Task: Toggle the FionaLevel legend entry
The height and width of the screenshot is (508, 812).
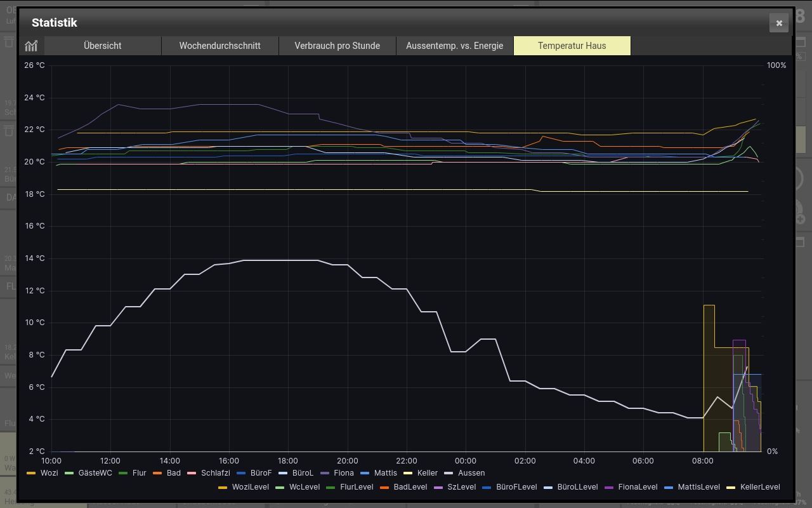Action: [631, 487]
